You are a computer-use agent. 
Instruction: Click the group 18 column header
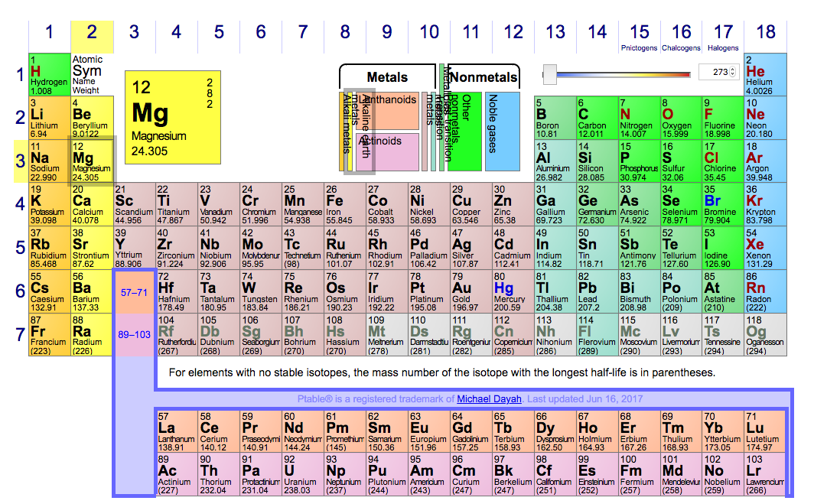(765, 32)
